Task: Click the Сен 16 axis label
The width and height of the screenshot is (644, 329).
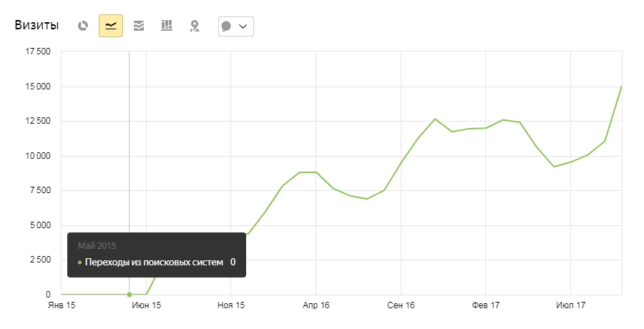Action: [x=401, y=305]
